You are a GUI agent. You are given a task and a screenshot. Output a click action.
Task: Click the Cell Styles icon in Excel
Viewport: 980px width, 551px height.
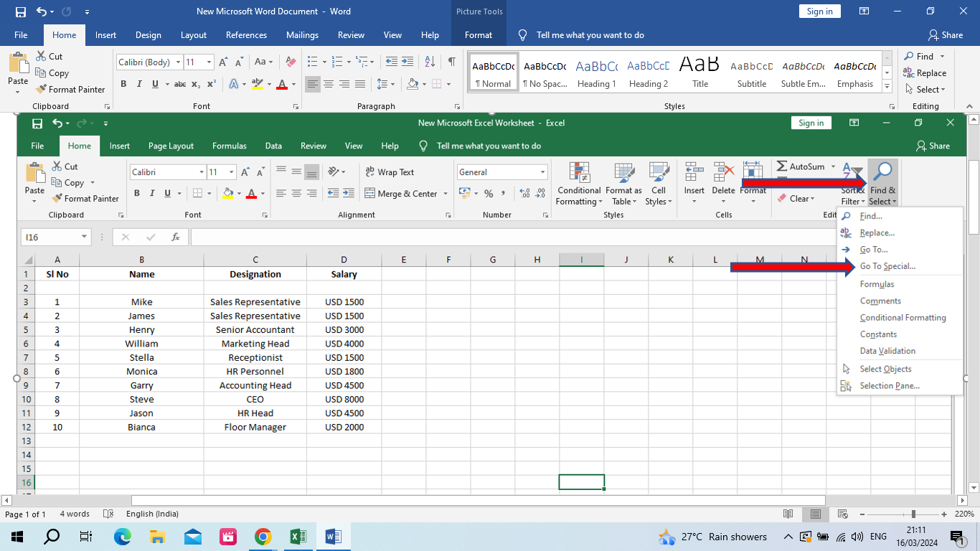tap(659, 173)
